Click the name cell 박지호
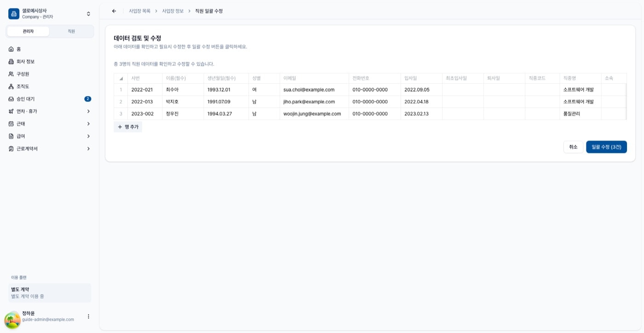The image size is (644, 333). 183,102
